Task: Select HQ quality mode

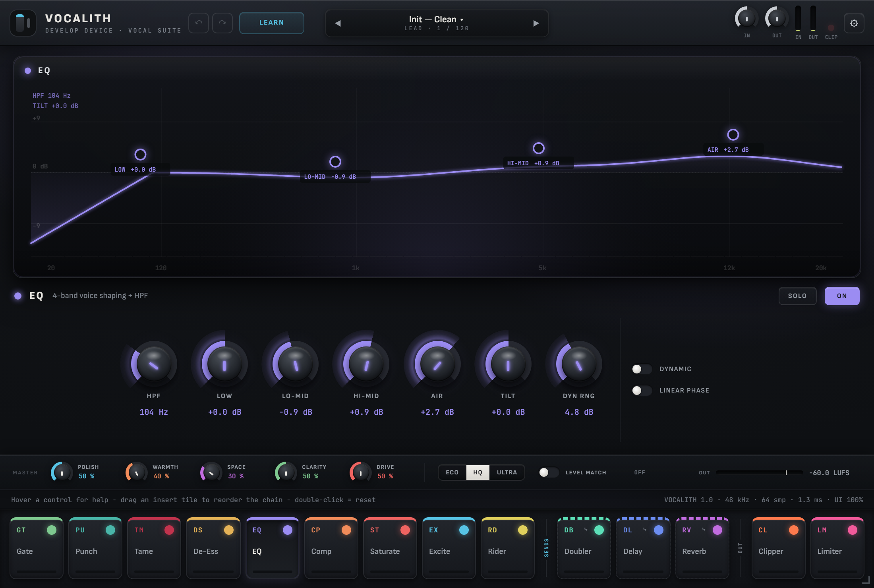Action: point(478,472)
